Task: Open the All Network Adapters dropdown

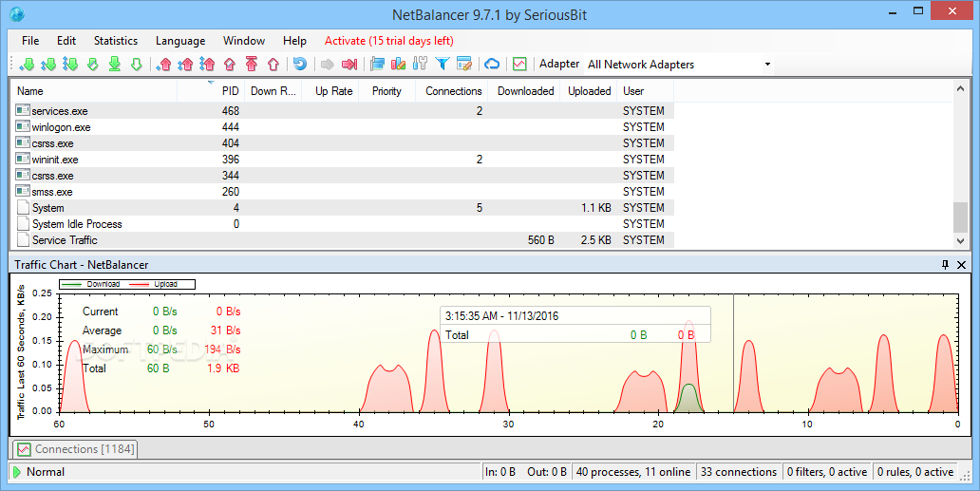Action: [679, 65]
